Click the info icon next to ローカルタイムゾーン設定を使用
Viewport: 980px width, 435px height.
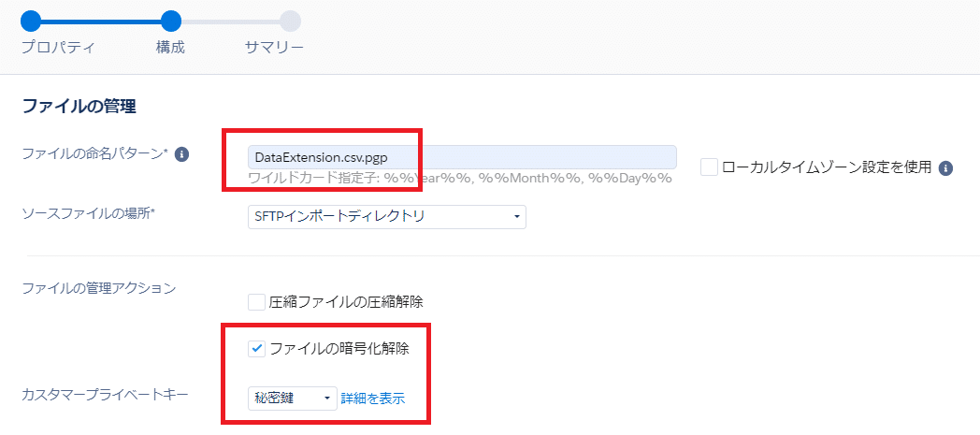pyautogui.click(x=946, y=168)
